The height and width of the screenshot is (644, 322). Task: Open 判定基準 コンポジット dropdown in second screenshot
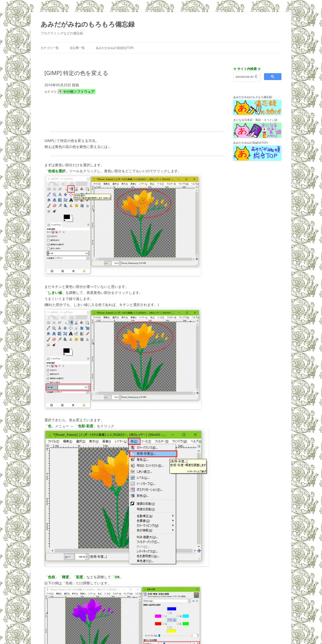tap(71, 392)
